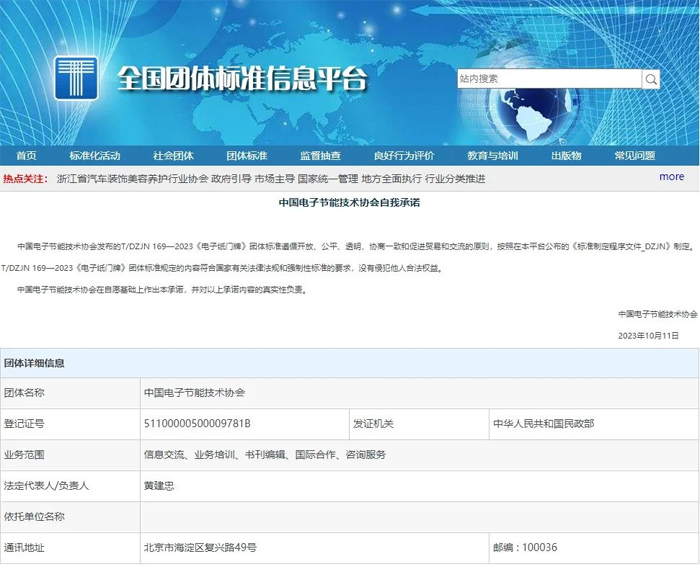This screenshot has height=577, width=700.
Task: Select 教育与培训 in the navigation
Action: click(492, 156)
